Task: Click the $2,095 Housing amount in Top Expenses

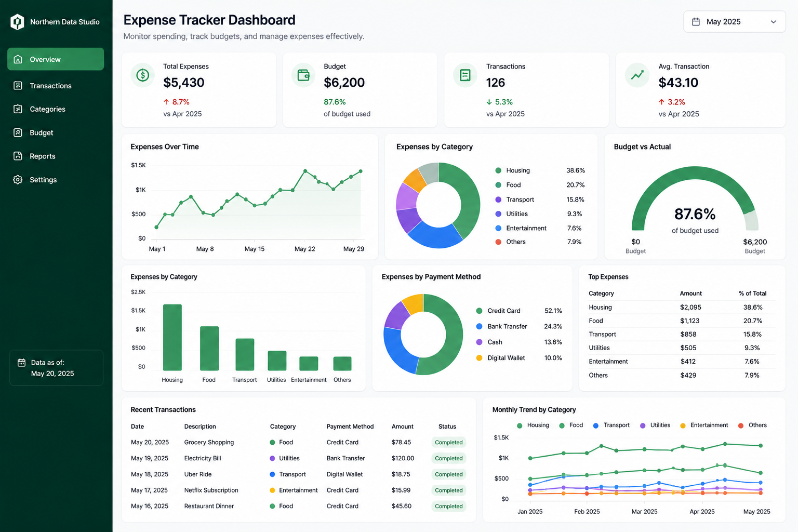Action: [x=690, y=308]
